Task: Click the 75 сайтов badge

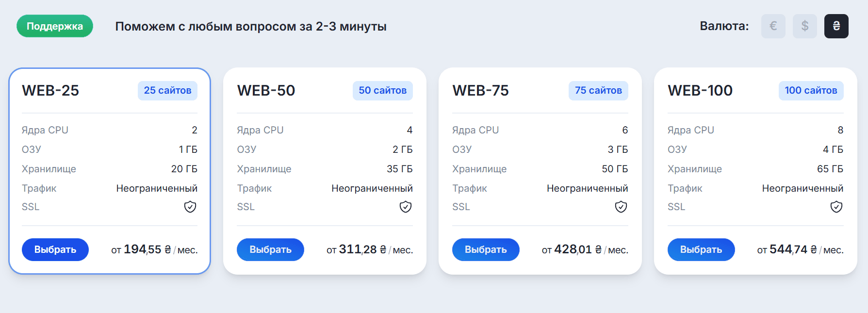Action: (598, 91)
